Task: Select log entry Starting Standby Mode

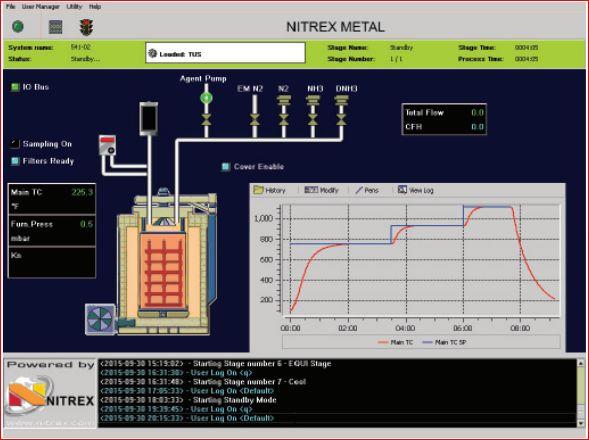Action: [188, 400]
